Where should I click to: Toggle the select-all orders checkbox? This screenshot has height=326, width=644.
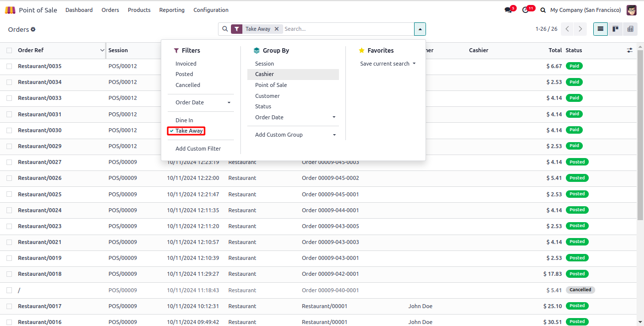click(x=9, y=50)
